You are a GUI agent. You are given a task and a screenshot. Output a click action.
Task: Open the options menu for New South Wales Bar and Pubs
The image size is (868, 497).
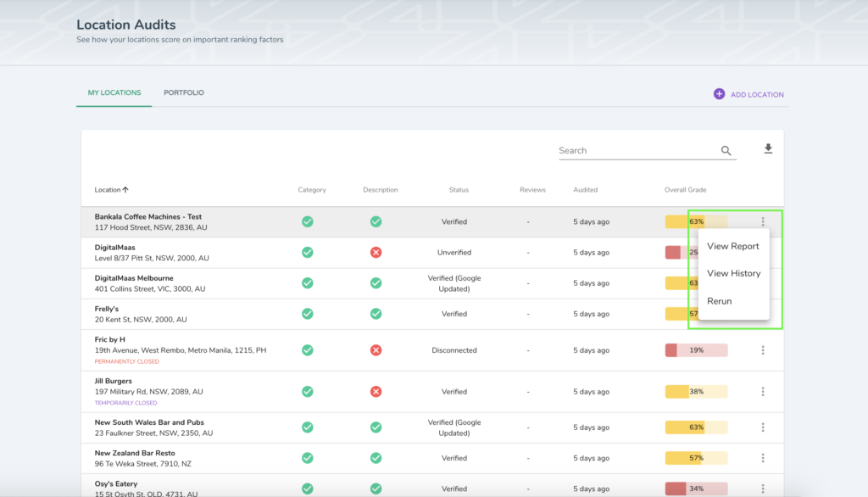point(763,427)
